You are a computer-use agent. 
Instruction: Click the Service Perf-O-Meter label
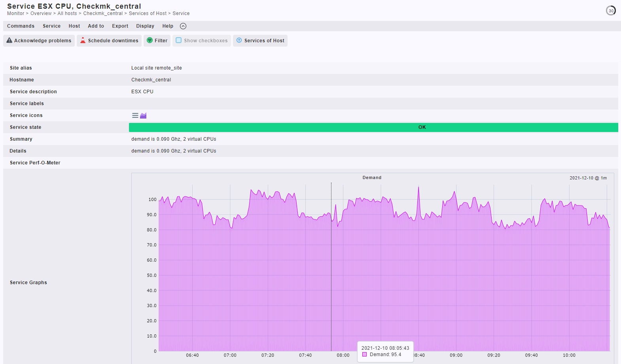[x=35, y=163]
